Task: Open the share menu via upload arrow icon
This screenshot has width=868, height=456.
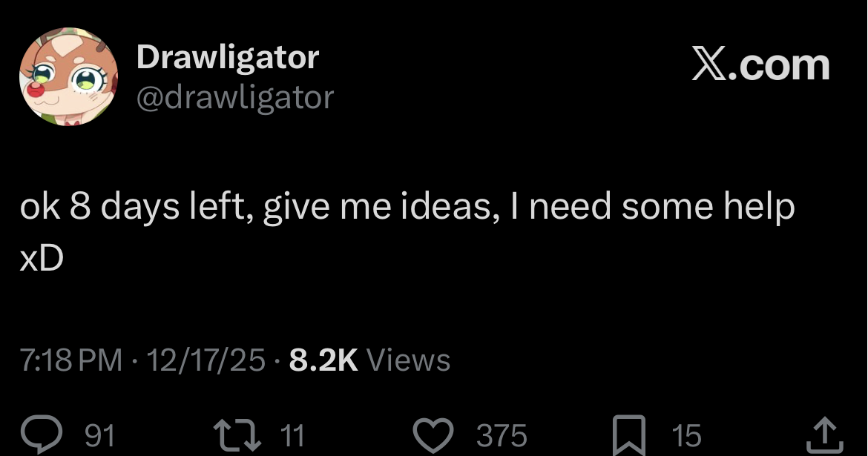Action: click(824, 433)
